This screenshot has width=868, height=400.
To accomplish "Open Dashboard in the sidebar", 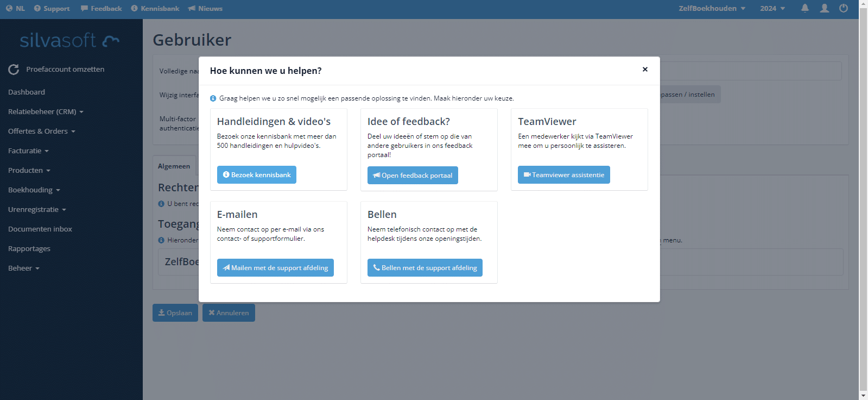I will point(27,92).
